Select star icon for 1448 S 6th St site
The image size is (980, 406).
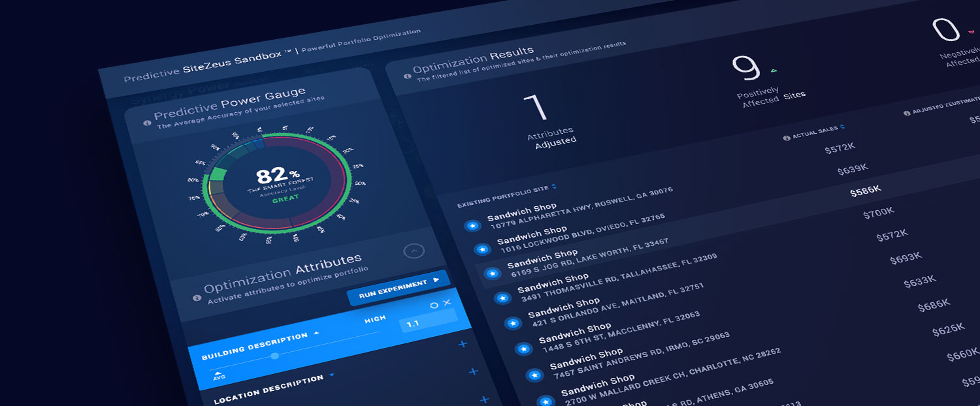[523, 349]
